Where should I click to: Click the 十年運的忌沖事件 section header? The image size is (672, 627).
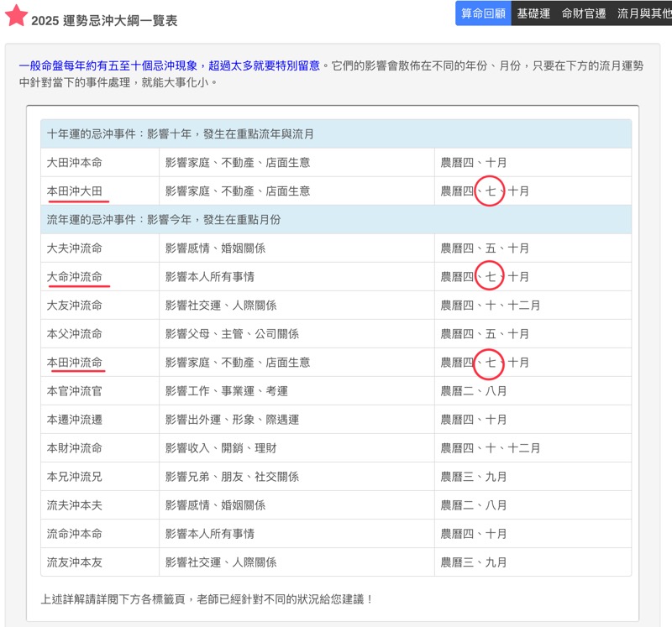pos(181,133)
